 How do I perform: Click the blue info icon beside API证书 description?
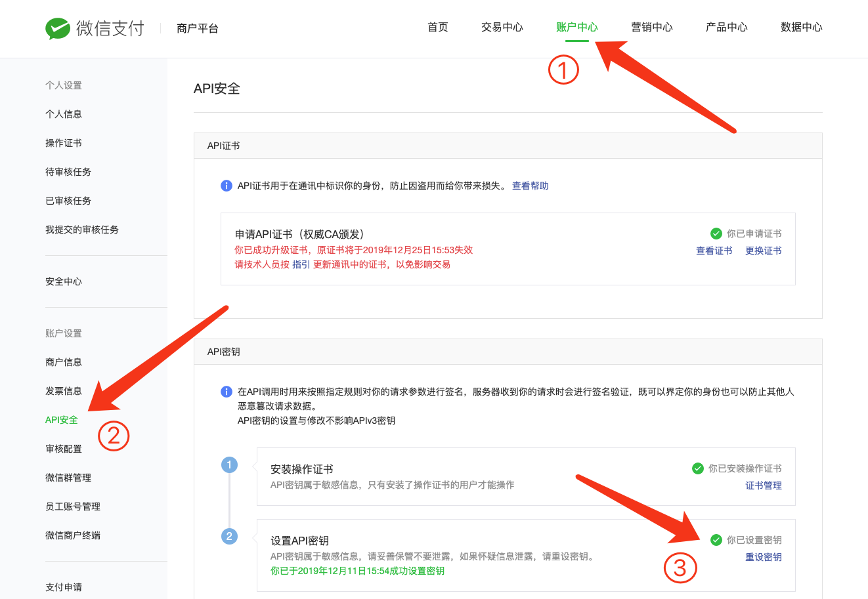coord(226,186)
